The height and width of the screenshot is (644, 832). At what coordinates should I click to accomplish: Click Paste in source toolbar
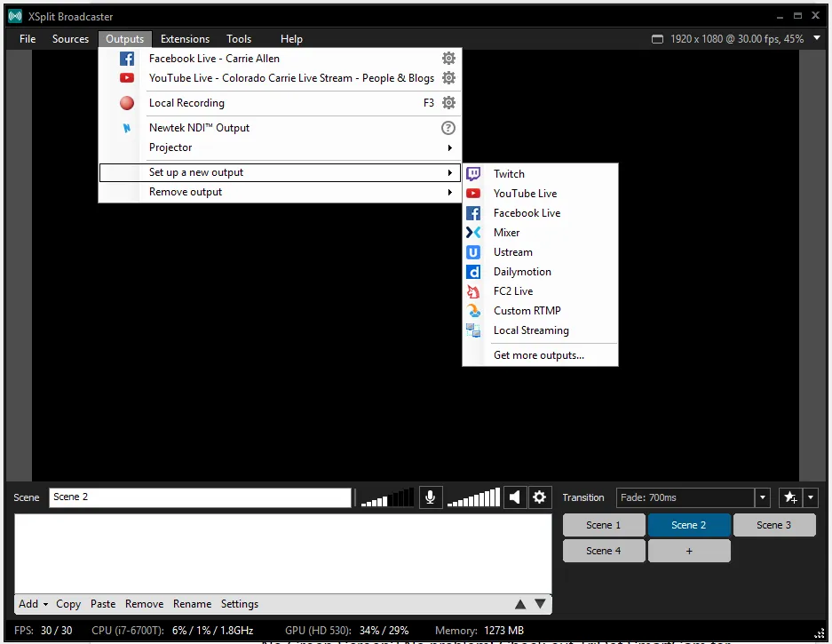[103, 604]
